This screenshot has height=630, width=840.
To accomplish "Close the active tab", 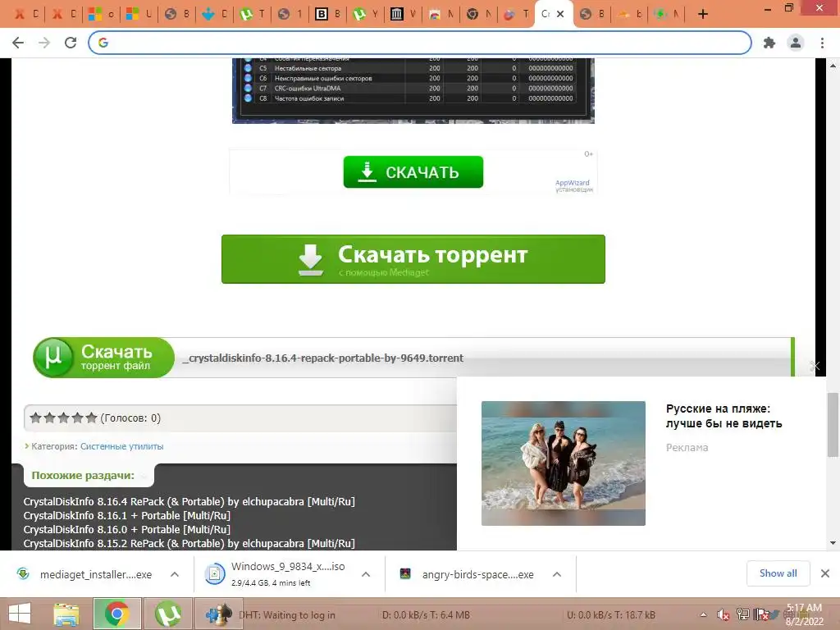I will 560,14.
